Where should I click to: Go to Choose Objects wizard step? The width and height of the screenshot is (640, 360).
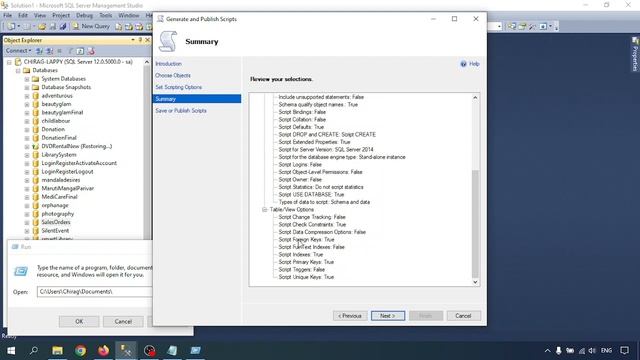pos(173,76)
